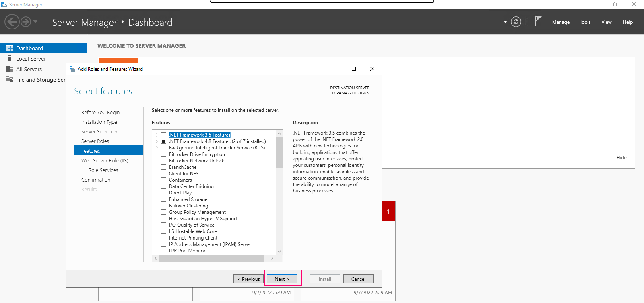Click the Add Roles wizard title icon
The image size is (644, 303).
click(72, 69)
